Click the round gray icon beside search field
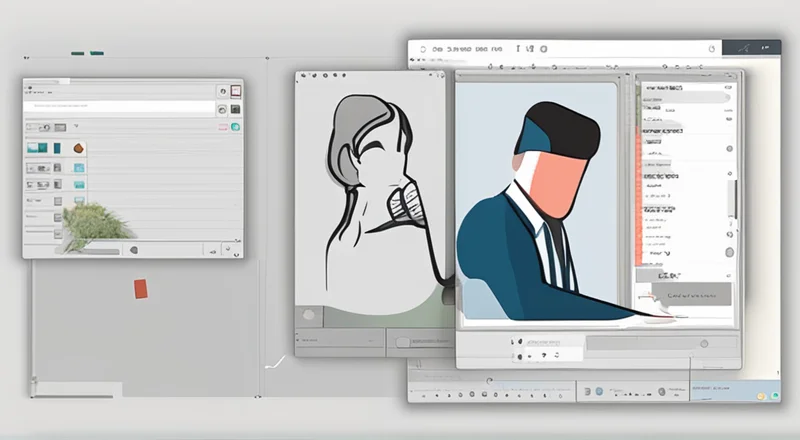Image resolution: width=800 pixels, height=440 pixels. pyautogui.click(x=221, y=108)
